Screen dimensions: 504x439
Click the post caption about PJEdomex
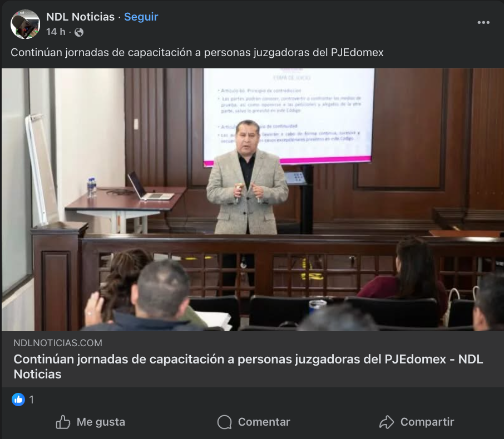tap(197, 52)
